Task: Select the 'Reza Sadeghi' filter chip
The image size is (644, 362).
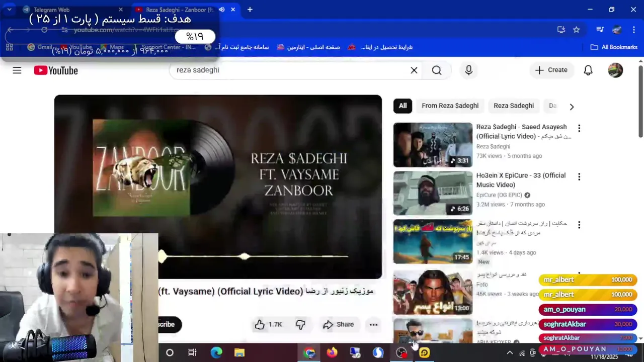Action: tap(514, 106)
